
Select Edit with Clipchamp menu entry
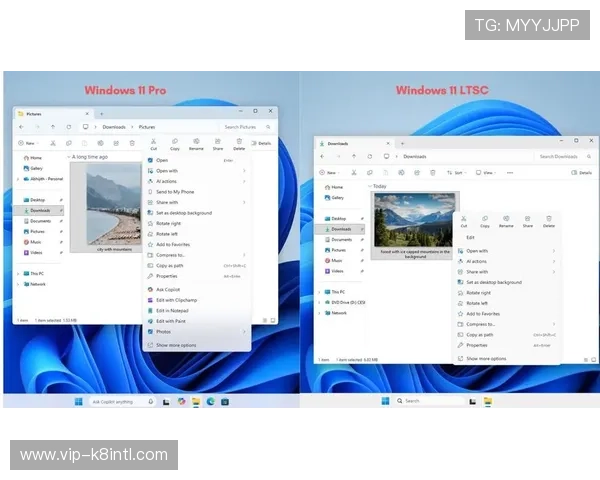coord(178,300)
